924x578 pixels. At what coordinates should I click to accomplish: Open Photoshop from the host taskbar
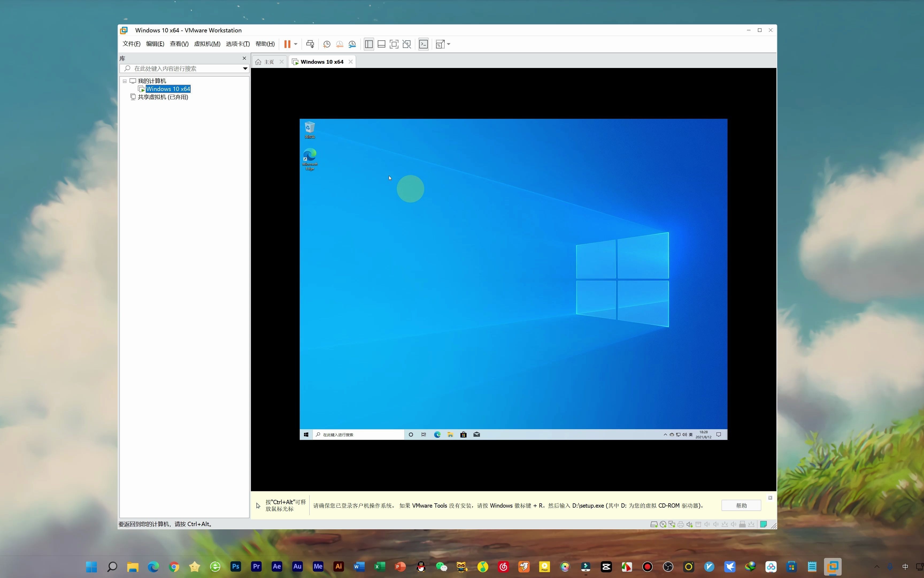tap(236, 566)
